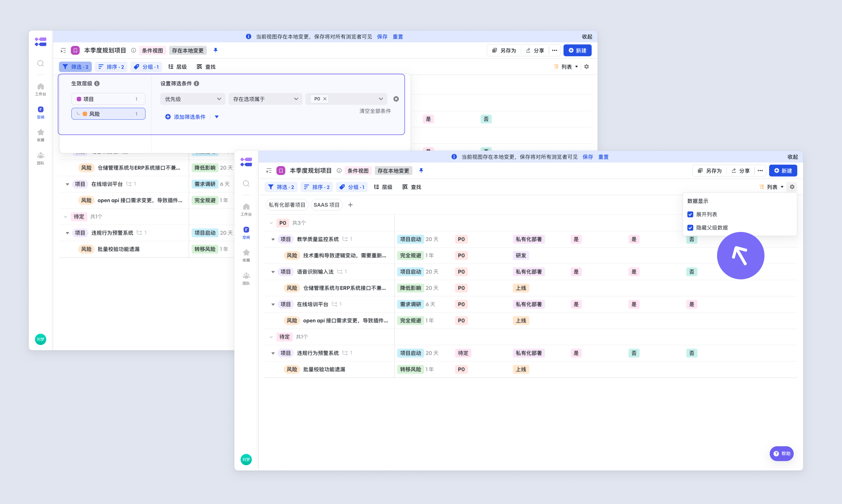842x504 pixels.
Task: Open search from the back window sidebar
Action: (40, 64)
